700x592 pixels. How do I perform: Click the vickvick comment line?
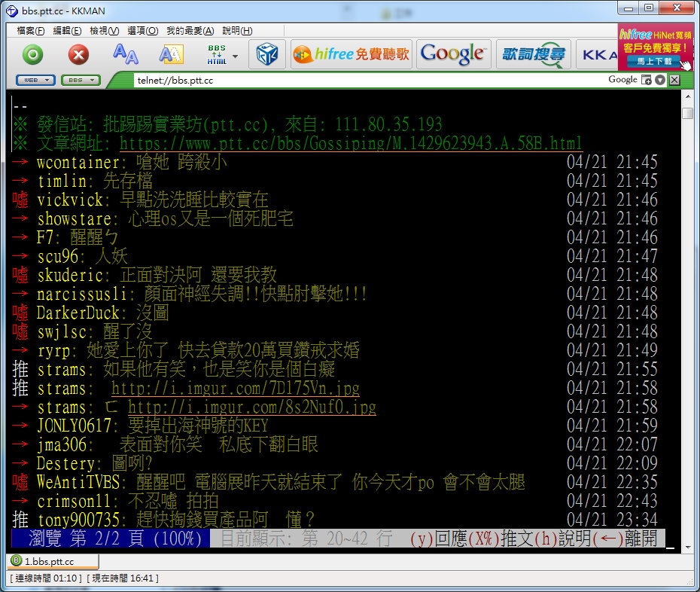pyautogui.click(x=335, y=200)
